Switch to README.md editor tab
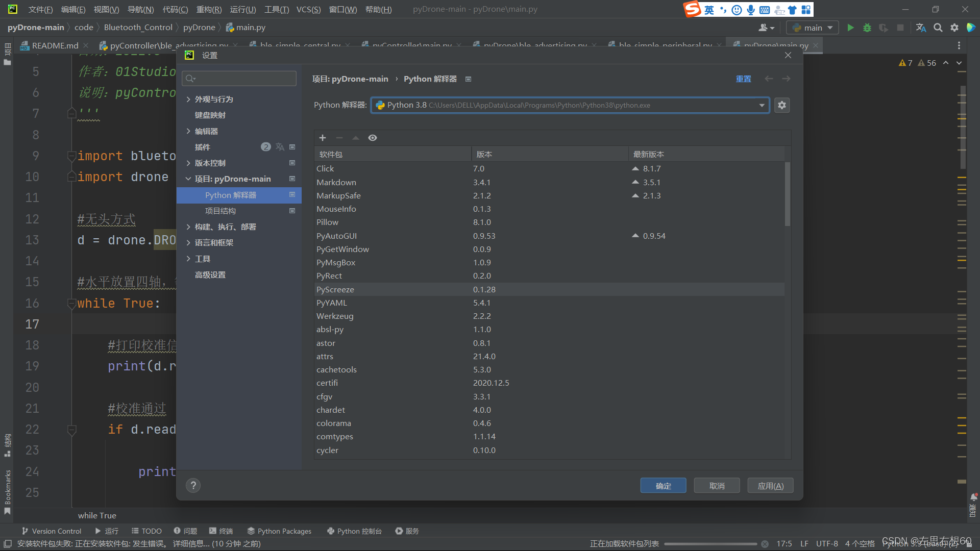Viewport: 980px width, 551px height. (55, 45)
